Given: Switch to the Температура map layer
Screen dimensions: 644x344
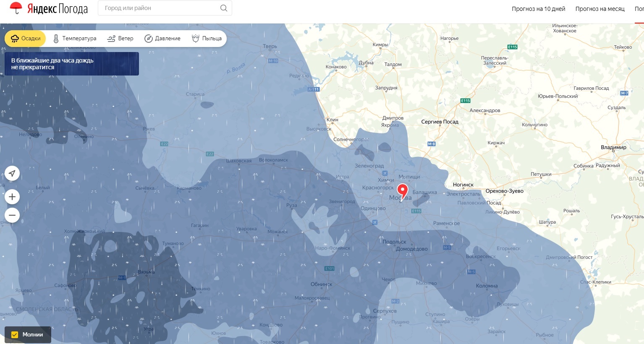Looking at the screenshot, I should coord(75,39).
